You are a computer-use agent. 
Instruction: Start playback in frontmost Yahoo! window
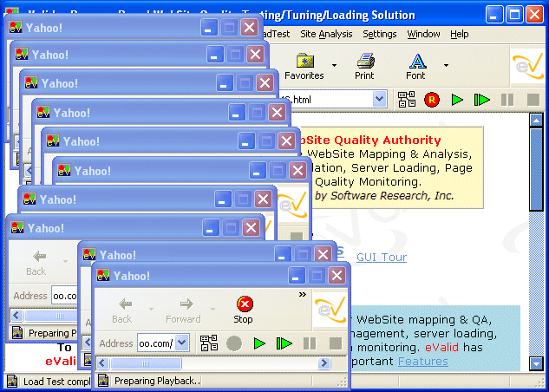tap(259, 343)
